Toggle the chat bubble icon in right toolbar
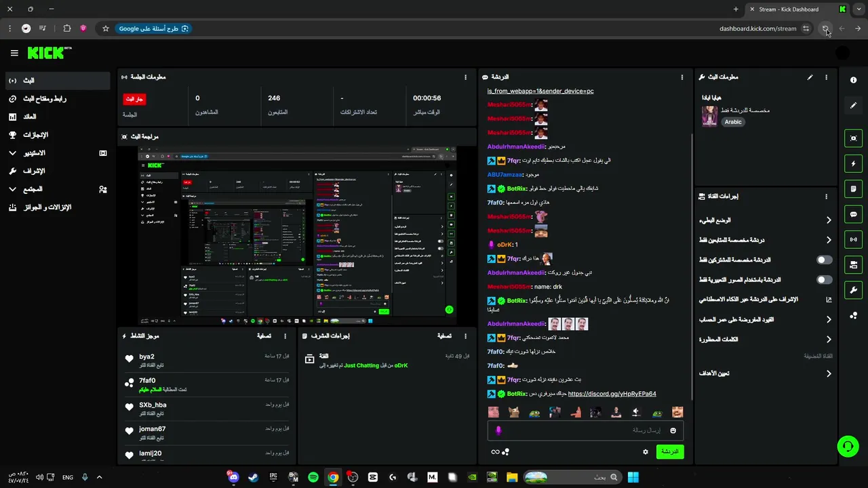The width and height of the screenshot is (868, 488). pos(853,214)
